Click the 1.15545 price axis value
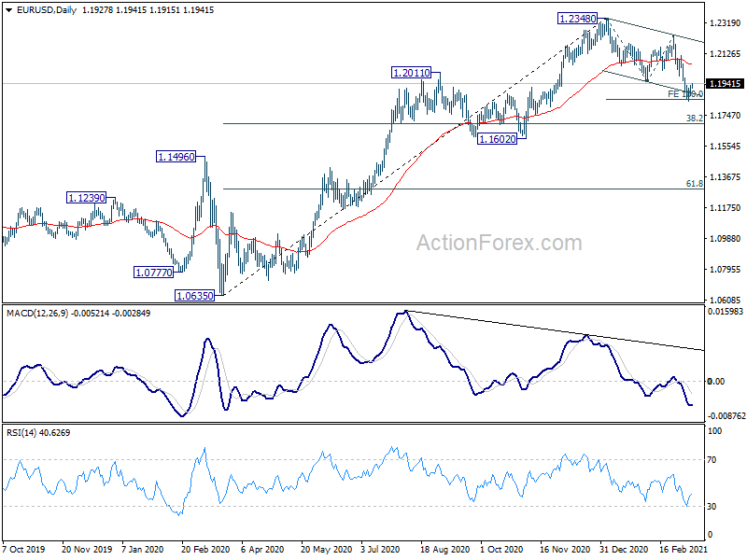This screenshot has height=560, width=747. tap(726, 147)
